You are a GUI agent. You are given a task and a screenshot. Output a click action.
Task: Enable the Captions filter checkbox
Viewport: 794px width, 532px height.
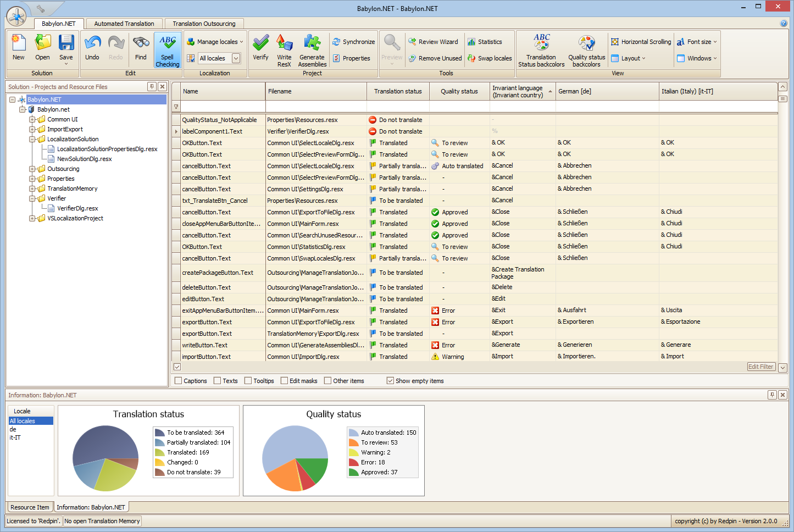pos(178,380)
